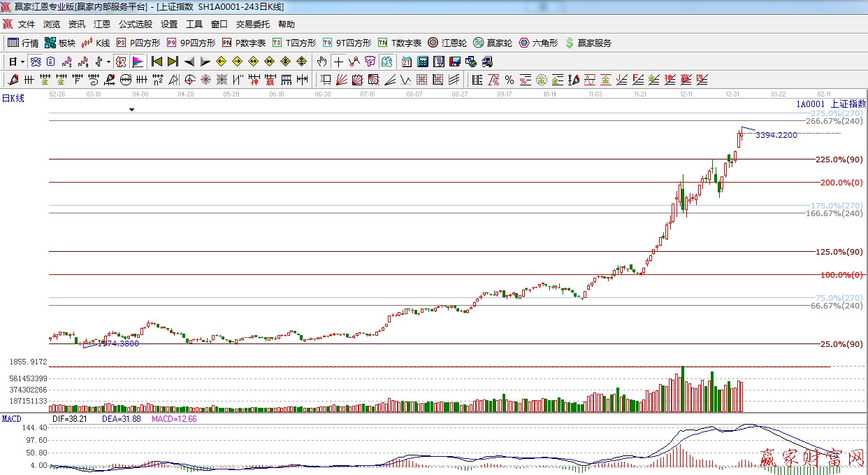Click the save floppy disk icon

point(454,62)
